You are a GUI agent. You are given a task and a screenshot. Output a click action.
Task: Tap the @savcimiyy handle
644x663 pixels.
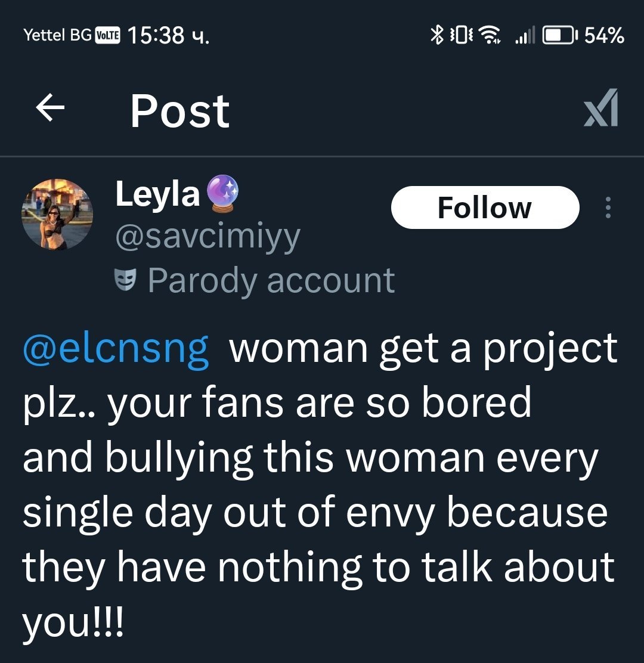pyautogui.click(x=207, y=237)
